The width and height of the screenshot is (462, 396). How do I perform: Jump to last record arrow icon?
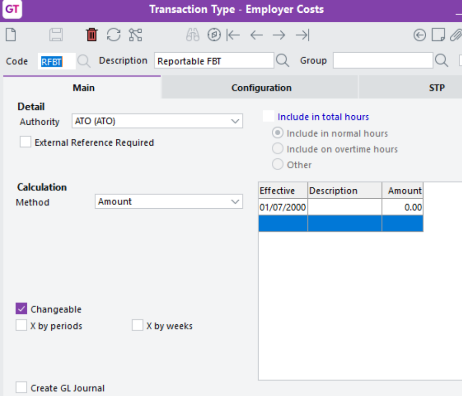coord(303,35)
